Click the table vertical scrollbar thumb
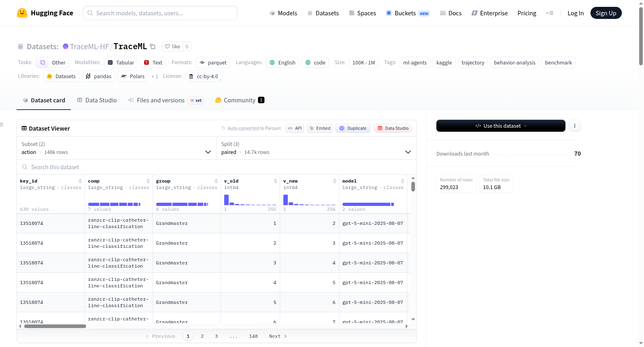 click(413, 187)
